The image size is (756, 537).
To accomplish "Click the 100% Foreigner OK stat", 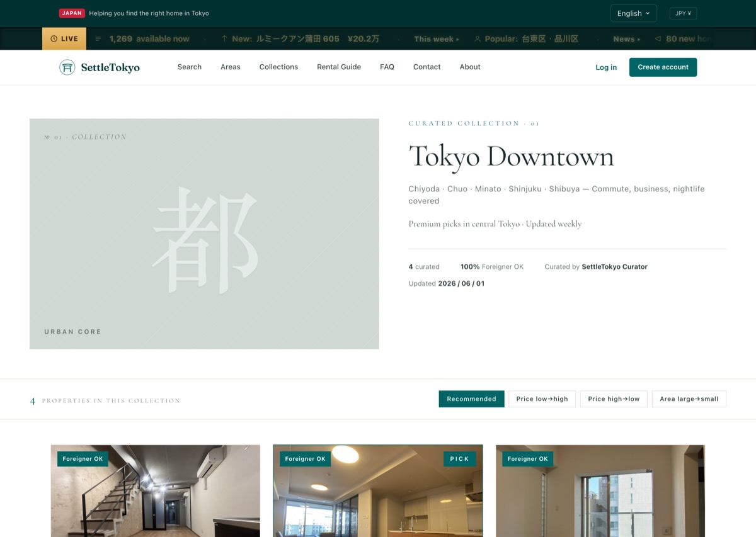I will click(492, 267).
